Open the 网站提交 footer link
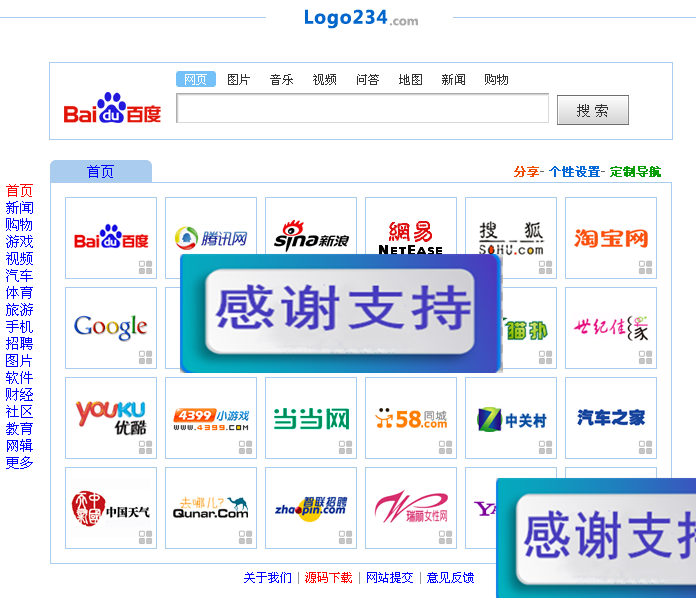The width and height of the screenshot is (696, 598). pos(390,578)
